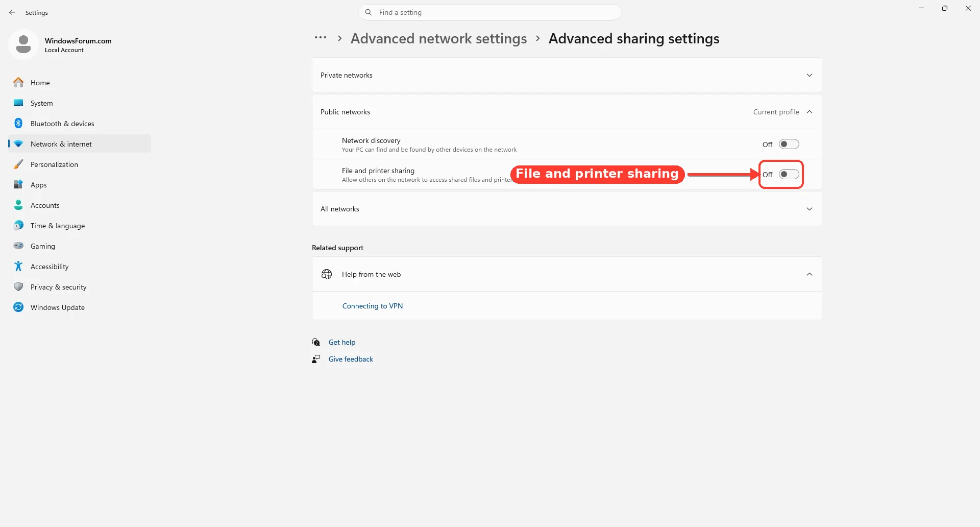Go to Privacy & security settings
This screenshot has width=980, height=527.
80,286
